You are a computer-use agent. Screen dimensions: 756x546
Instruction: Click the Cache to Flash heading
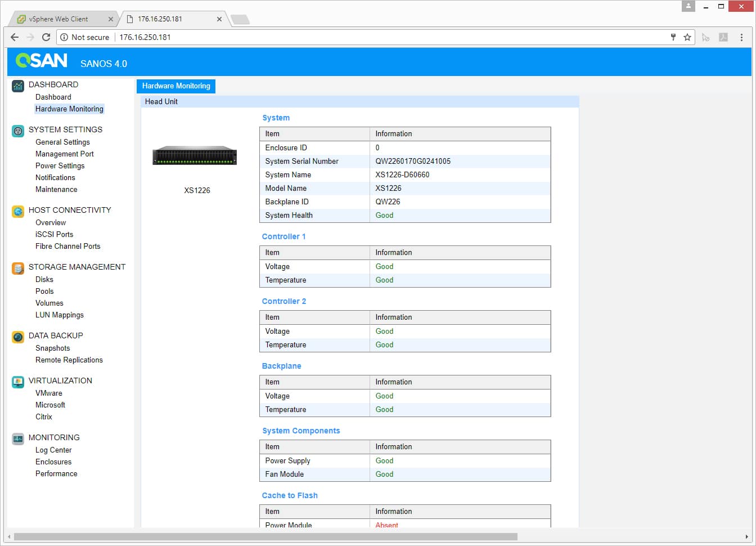[x=290, y=495]
